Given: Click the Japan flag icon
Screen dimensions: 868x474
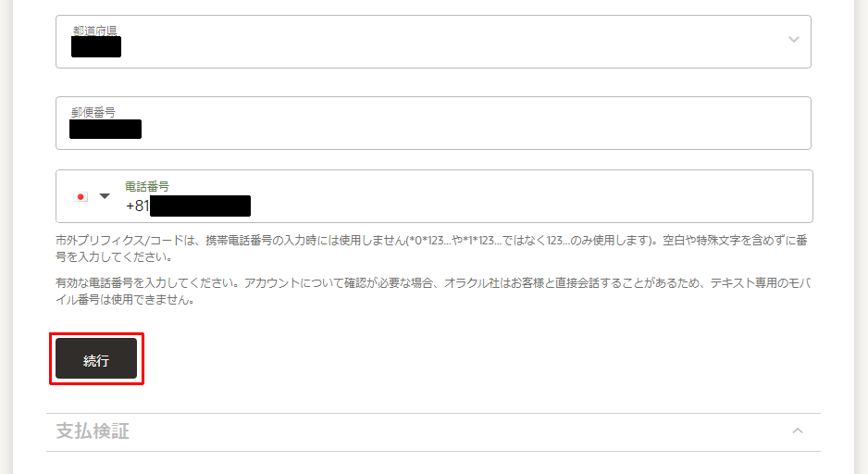Looking at the screenshot, I should (81, 196).
